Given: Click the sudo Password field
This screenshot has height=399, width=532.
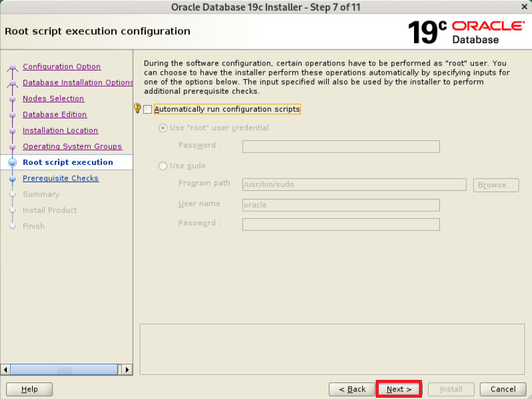Looking at the screenshot, I should pos(341,224).
